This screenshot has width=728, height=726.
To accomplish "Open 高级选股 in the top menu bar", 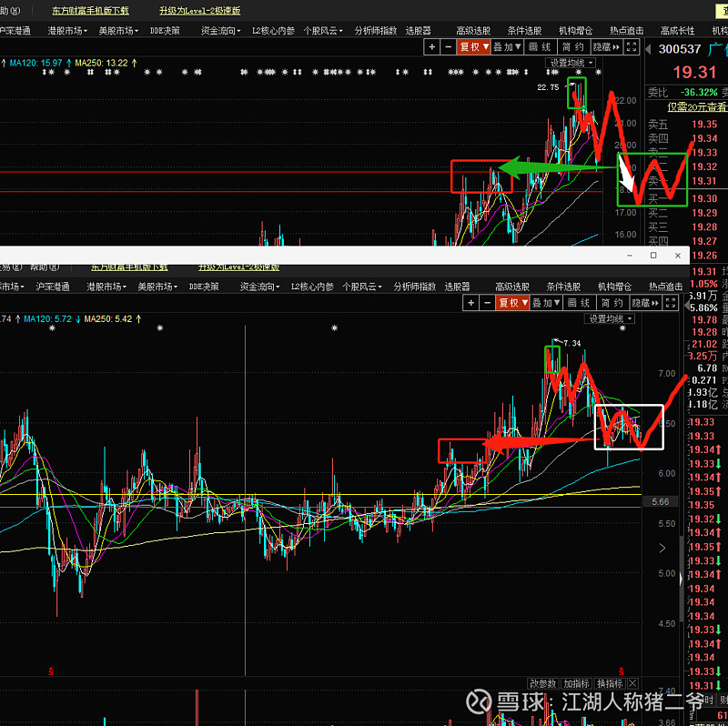I will pyautogui.click(x=472, y=30).
